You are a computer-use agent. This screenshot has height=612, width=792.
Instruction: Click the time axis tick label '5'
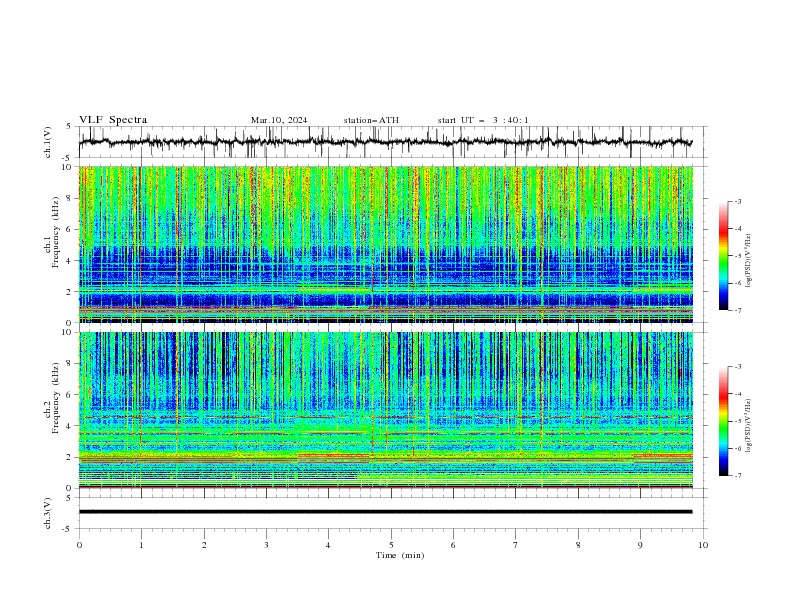click(x=391, y=545)
